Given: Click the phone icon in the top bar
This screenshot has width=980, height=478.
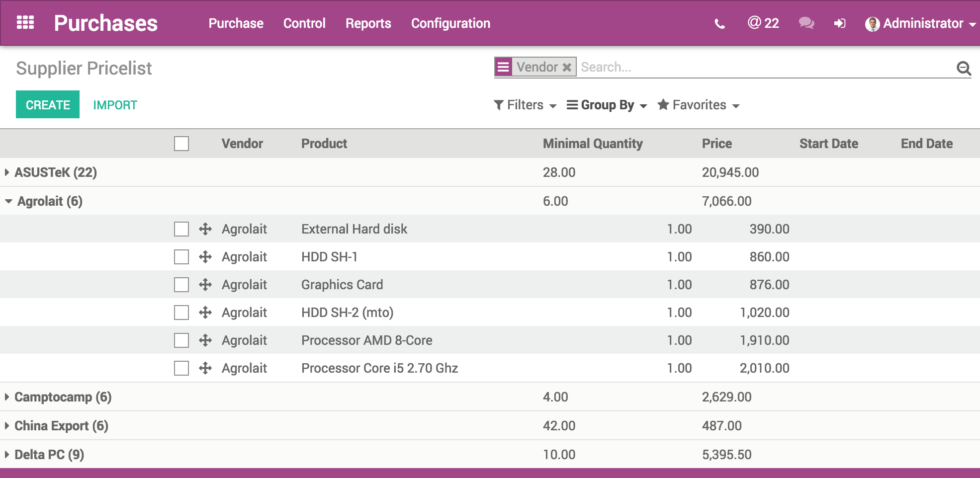Looking at the screenshot, I should (x=719, y=23).
